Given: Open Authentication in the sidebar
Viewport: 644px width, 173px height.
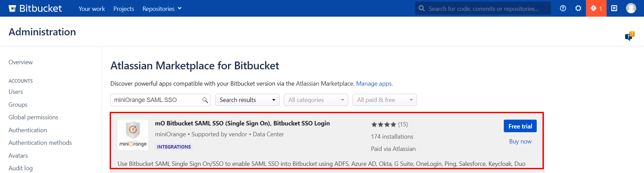Looking at the screenshot, I should tap(28, 130).
